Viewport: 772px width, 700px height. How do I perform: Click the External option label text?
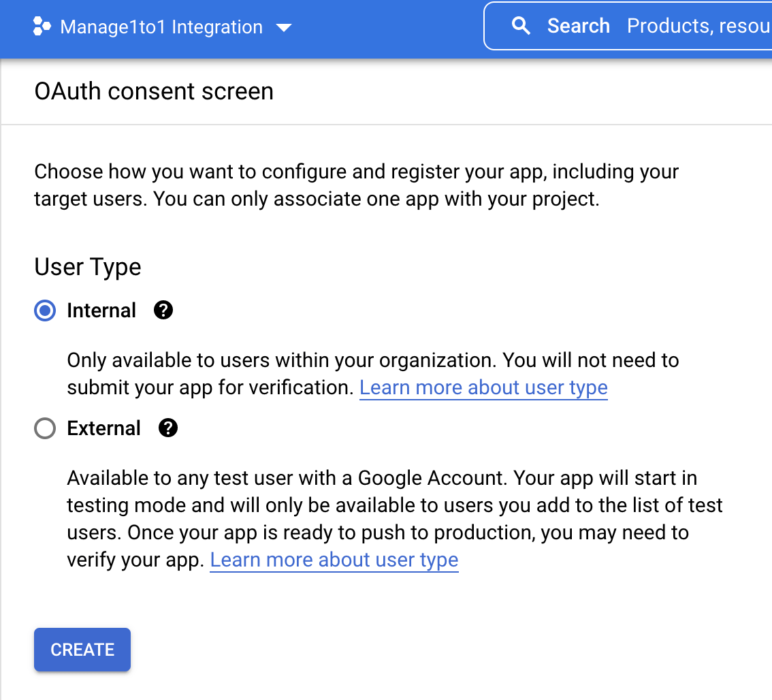coord(103,429)
